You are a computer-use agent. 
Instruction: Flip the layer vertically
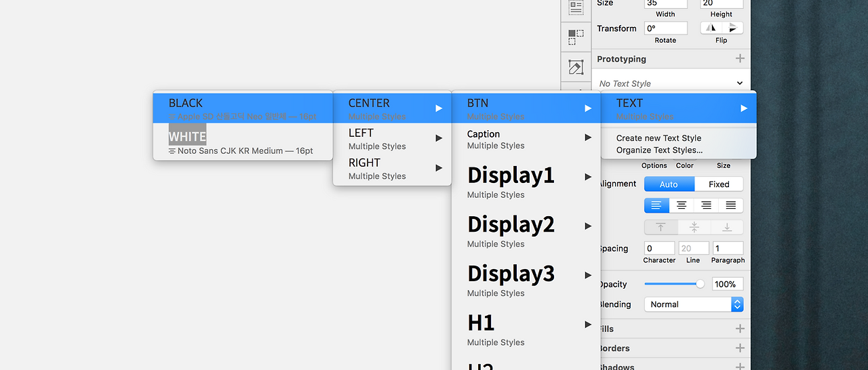(x=732, y=28)
